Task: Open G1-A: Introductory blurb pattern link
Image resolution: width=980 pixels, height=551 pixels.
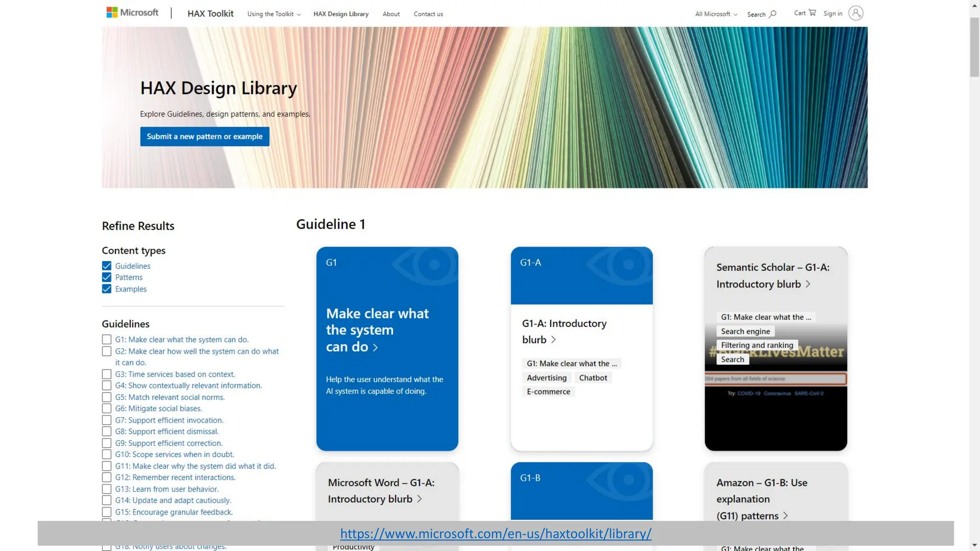Action: pyautogui.click(x=564, y=331)
